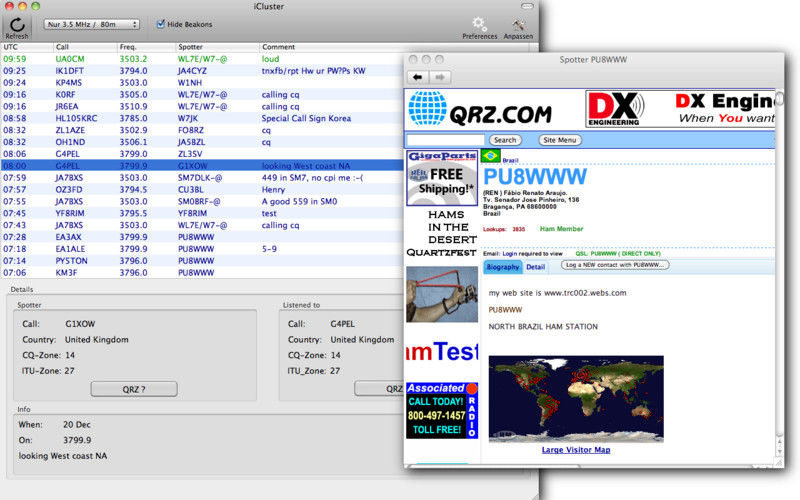Screen dimensions: 800x500
Task: Select the HL105KRC special call row
Action: pos(203,118)
